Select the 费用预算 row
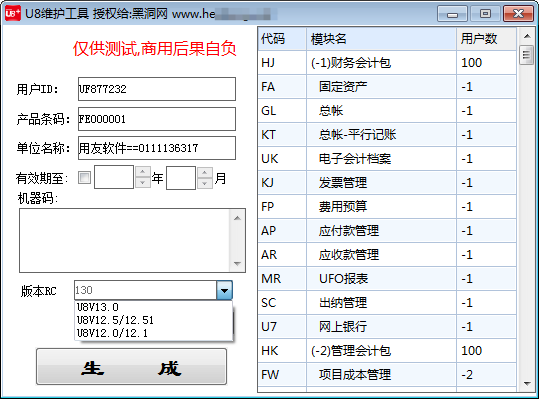This screenshot has height=399, width=539. (x=387, y=207)
